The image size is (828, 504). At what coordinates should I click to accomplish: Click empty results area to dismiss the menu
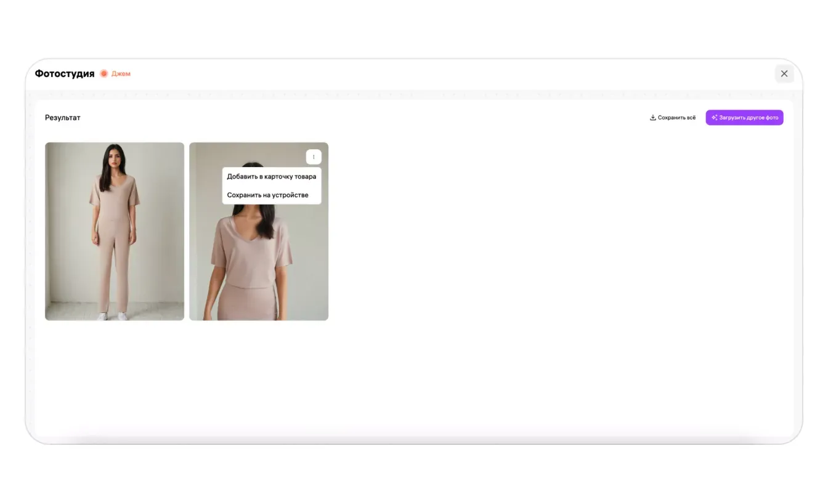[x=524, y=277]
